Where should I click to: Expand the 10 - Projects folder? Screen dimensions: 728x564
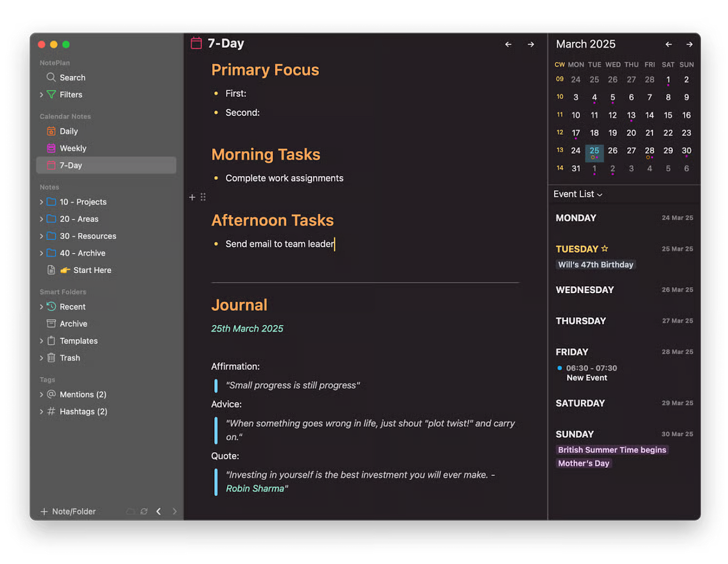coord(42,202)
